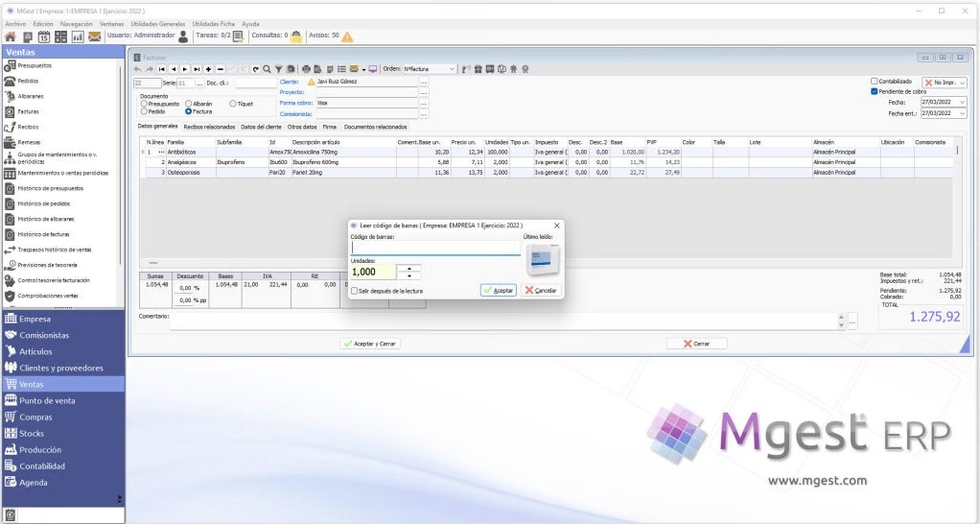Go to previous record in Facturar toolbar
The image size is (980, 524).
coord(174,69)
